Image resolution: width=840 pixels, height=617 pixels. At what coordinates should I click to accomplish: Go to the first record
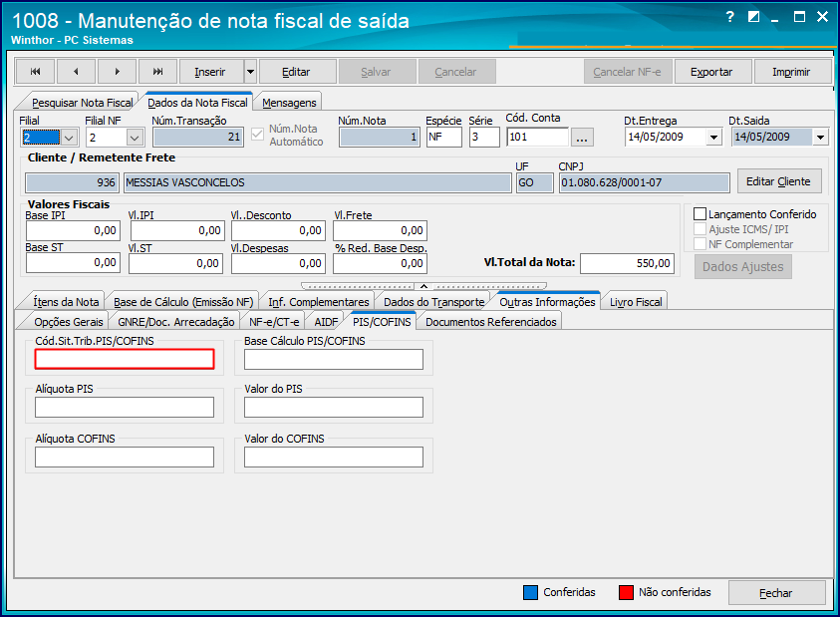[x=35, y=72]
